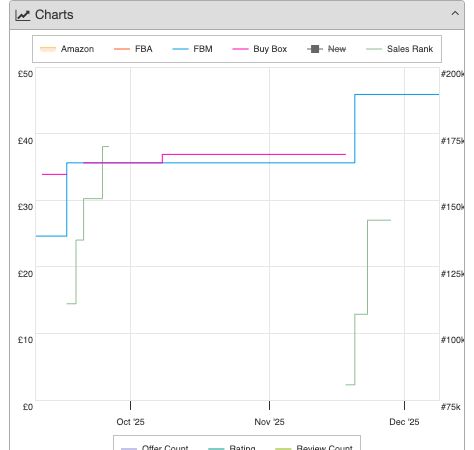Click the FBM blue legend swatch

point(180,49)
